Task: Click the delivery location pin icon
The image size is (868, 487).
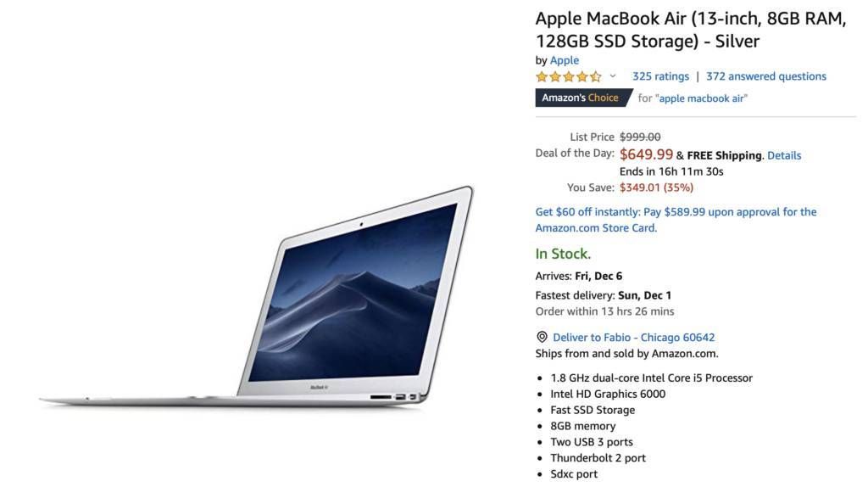Action: (542, 337)
